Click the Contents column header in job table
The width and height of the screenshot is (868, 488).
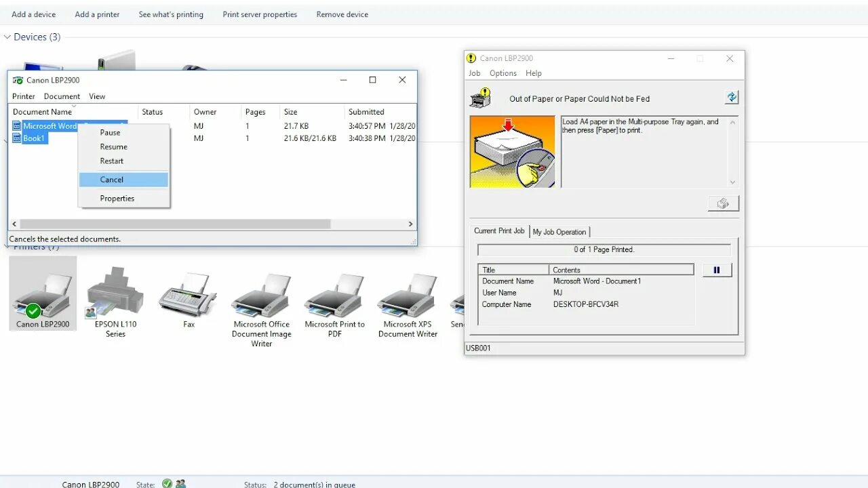621,270
